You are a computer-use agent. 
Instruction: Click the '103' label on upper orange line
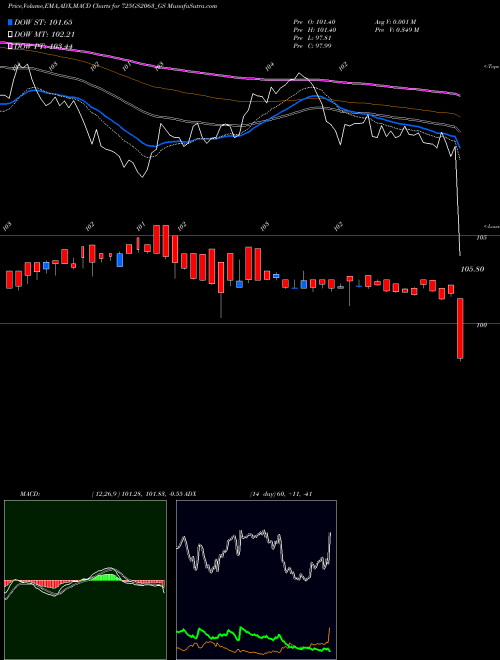(482, 237)
